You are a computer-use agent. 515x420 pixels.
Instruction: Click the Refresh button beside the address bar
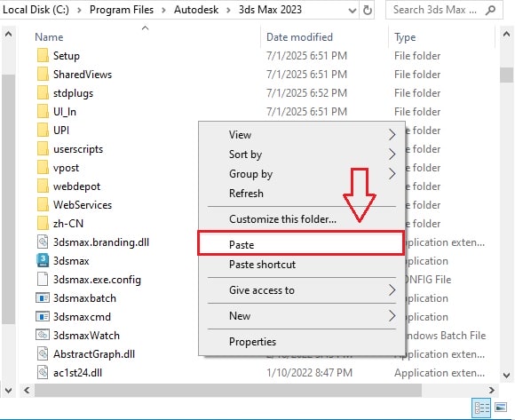coord(368,10)
